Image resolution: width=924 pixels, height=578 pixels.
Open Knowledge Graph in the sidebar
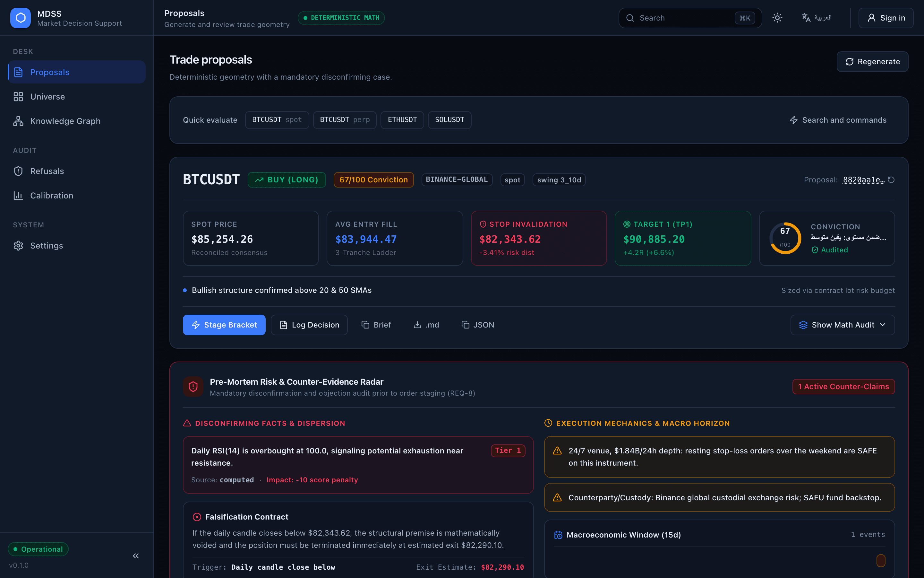[x=76, y=121]
